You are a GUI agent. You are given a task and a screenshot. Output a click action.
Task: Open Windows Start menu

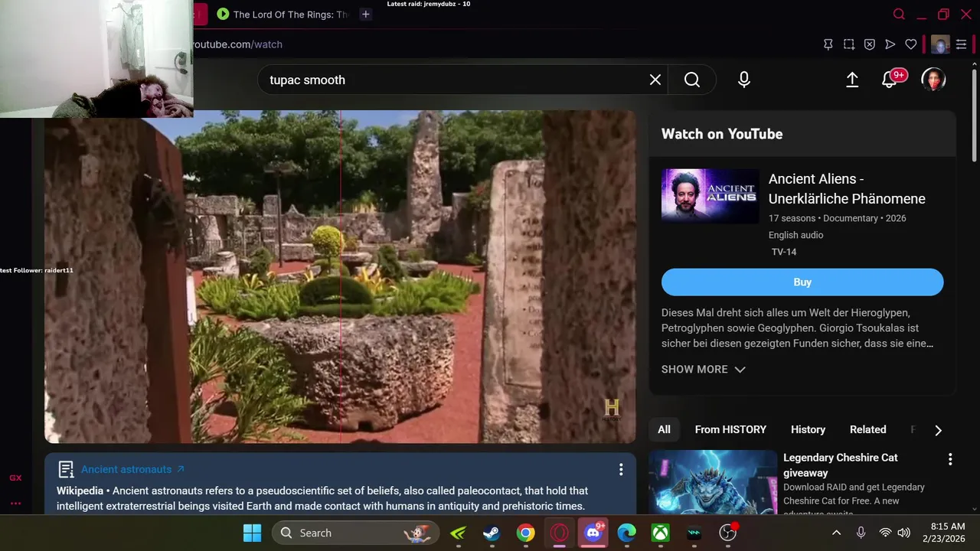(252, 533)
